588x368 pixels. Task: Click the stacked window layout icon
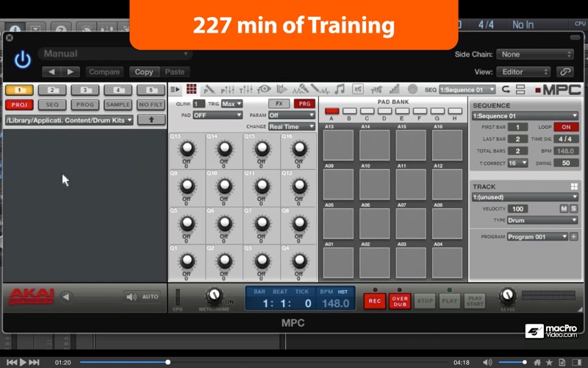pos(520,89)
